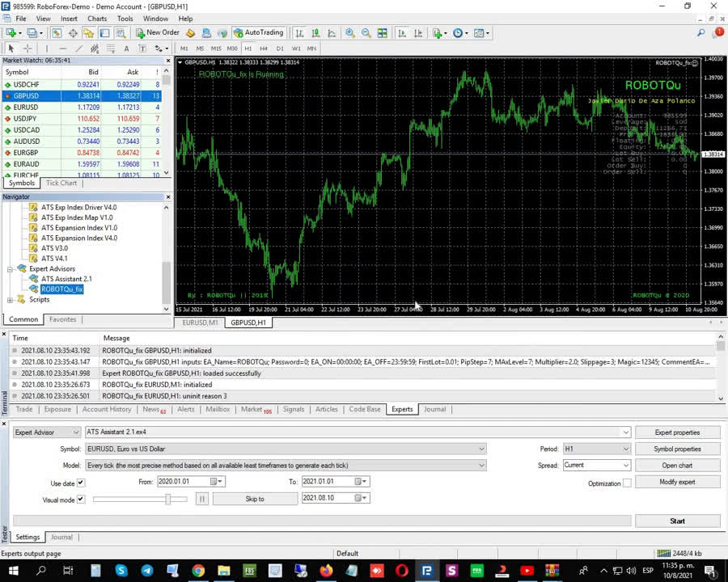The image size is (728, 582).
Task: Toggle the Use date checkbox
Action: (x=81, y=483)
